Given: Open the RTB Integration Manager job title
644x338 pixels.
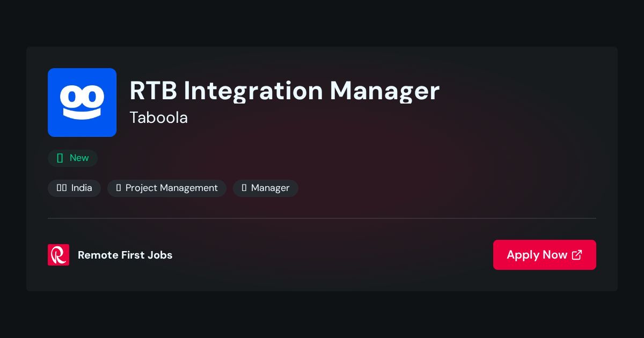Looking at the screenshot, I should click(x=284, y=91).
